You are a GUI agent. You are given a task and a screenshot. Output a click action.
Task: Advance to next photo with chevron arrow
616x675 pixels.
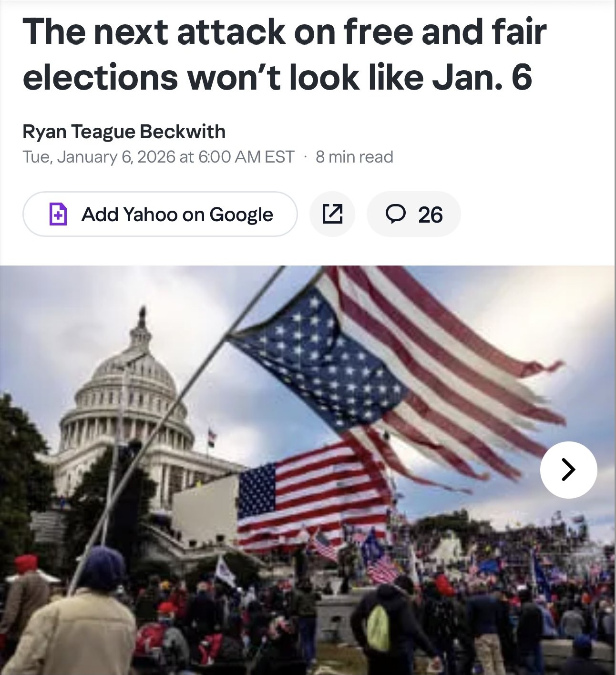click(568, 470)
